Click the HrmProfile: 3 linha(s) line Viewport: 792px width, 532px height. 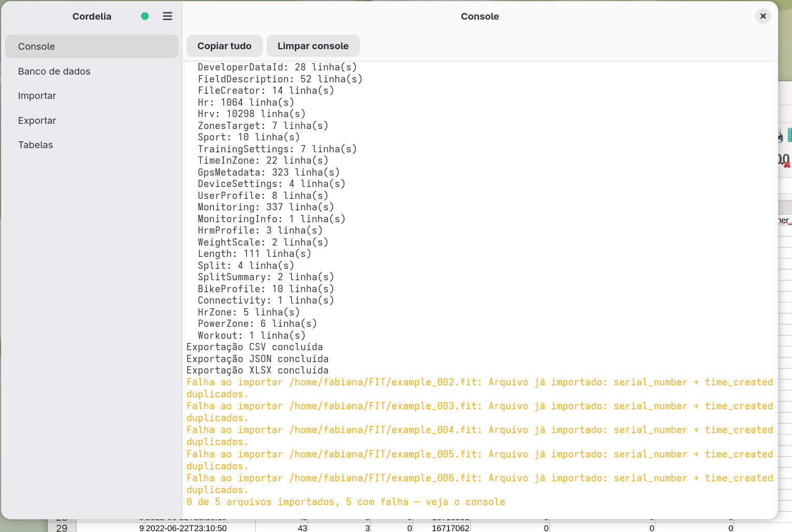[x=260, y=231]
